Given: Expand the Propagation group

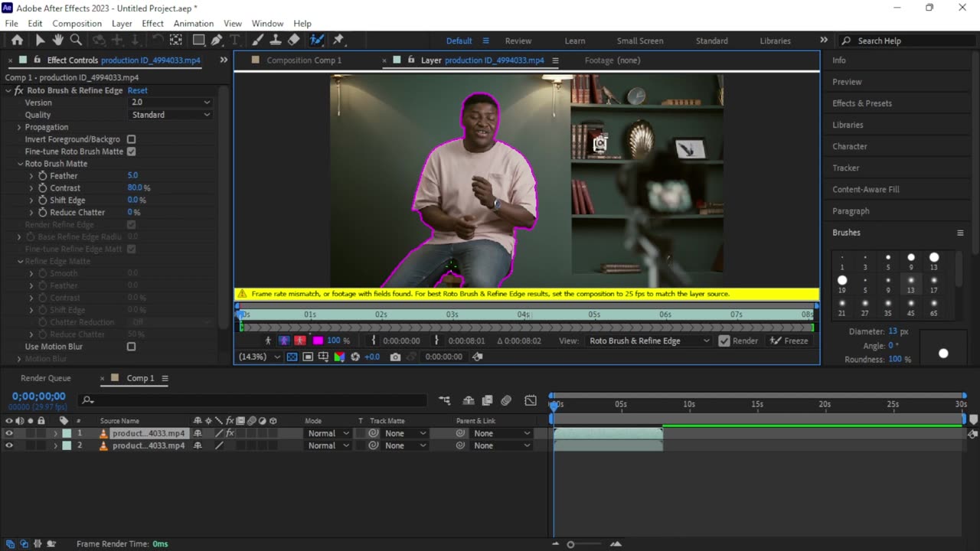Looking at the screenshot, I should tap(19, 127).
